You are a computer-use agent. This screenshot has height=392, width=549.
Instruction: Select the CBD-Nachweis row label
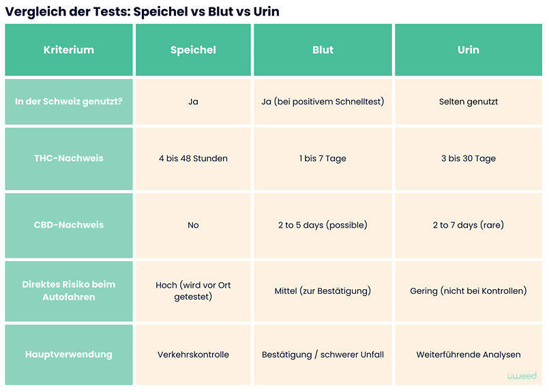(x=69, y=225)
